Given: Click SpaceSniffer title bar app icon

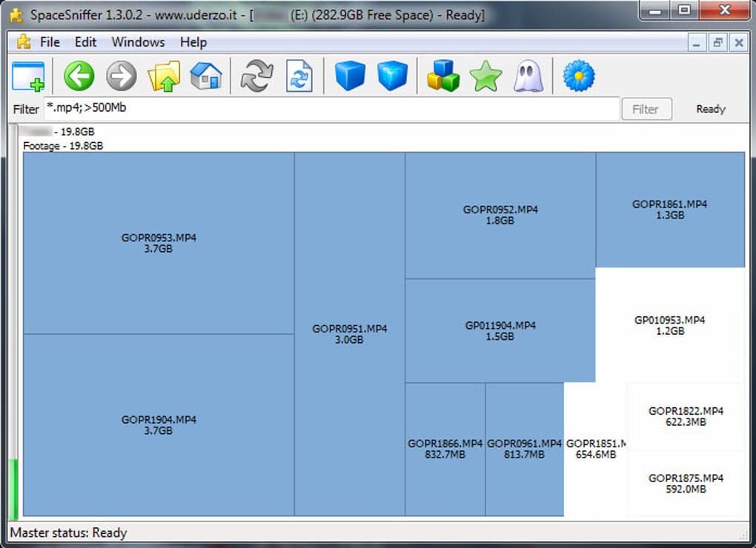Looking at the screenshot, I should [x=16, y=15].
